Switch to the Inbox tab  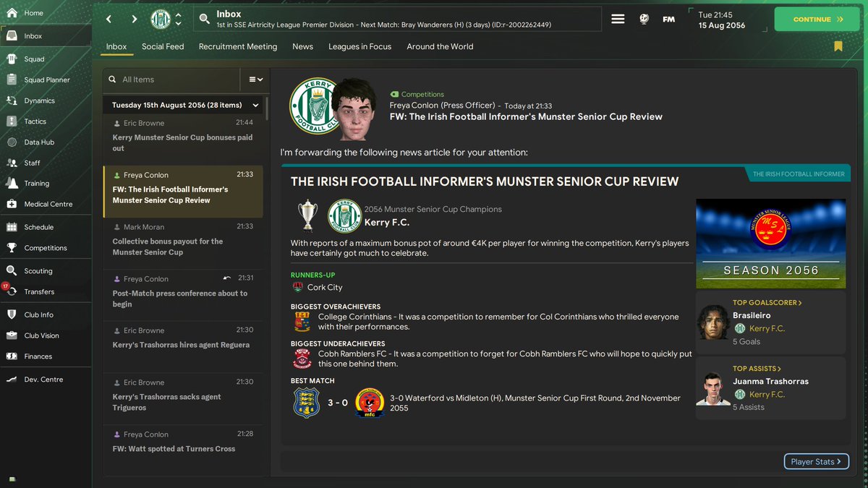[116, 46]
